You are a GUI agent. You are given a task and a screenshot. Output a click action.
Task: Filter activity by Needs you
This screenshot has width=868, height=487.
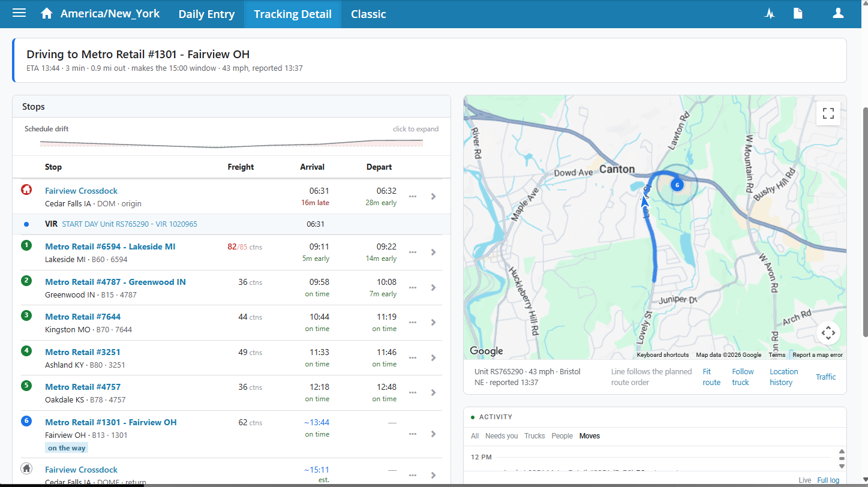point(501,436)
